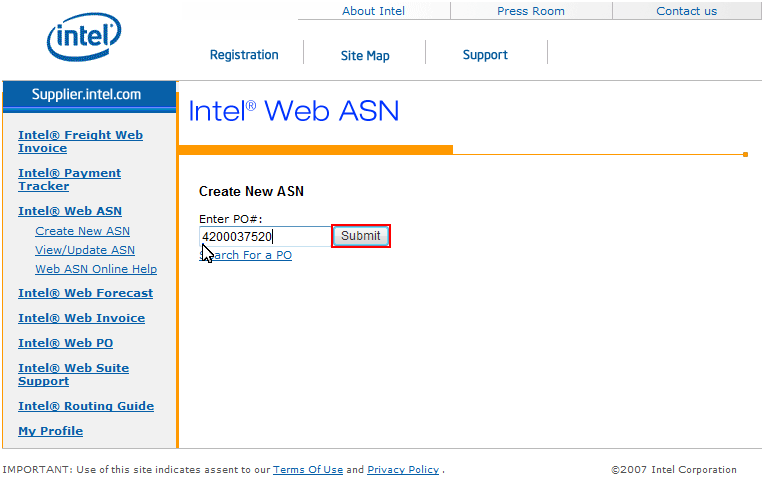Click Search For a PO link
765x479 pixels.
pos(245,255)
